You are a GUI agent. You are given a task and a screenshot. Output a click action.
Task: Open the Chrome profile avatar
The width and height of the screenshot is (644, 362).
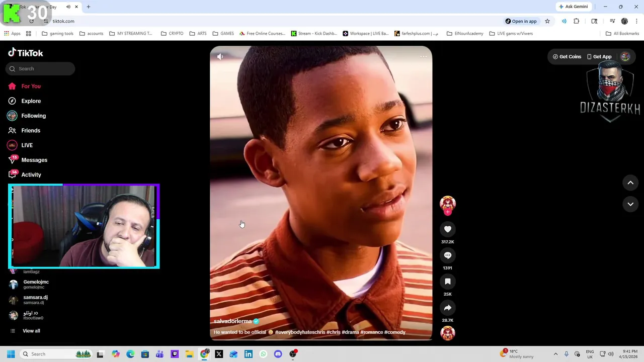[x=624, y=21]
